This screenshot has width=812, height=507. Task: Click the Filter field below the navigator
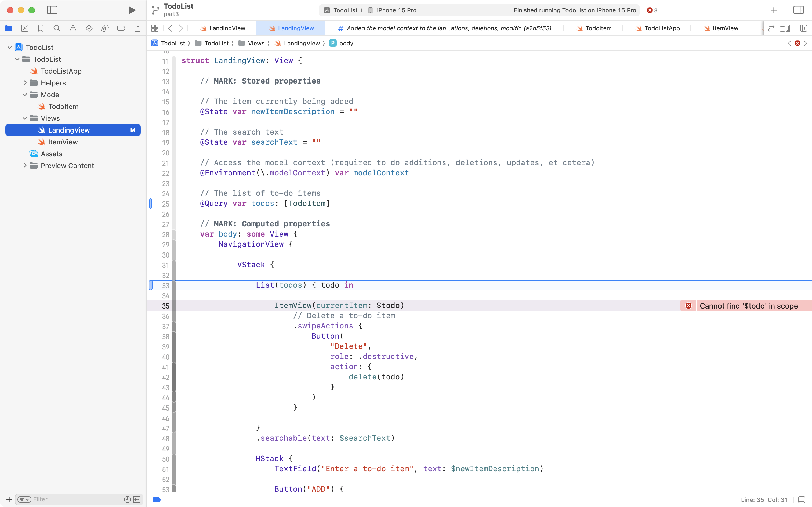[x=67, y=499]
